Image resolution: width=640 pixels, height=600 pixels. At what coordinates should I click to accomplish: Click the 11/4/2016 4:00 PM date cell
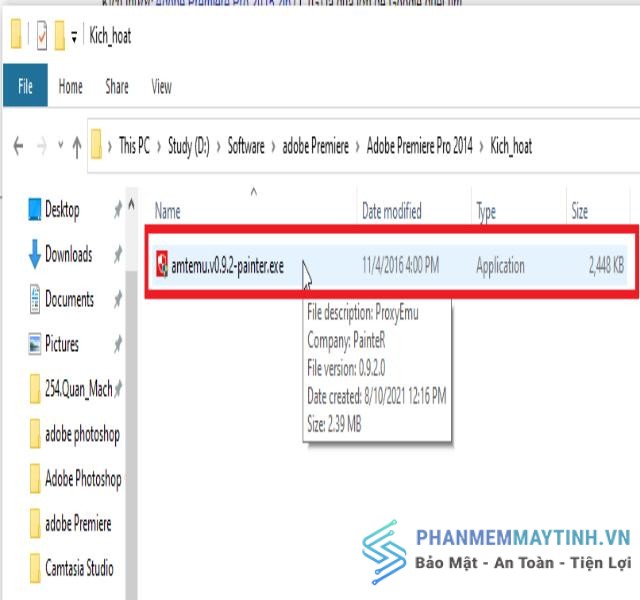(400, 266)
